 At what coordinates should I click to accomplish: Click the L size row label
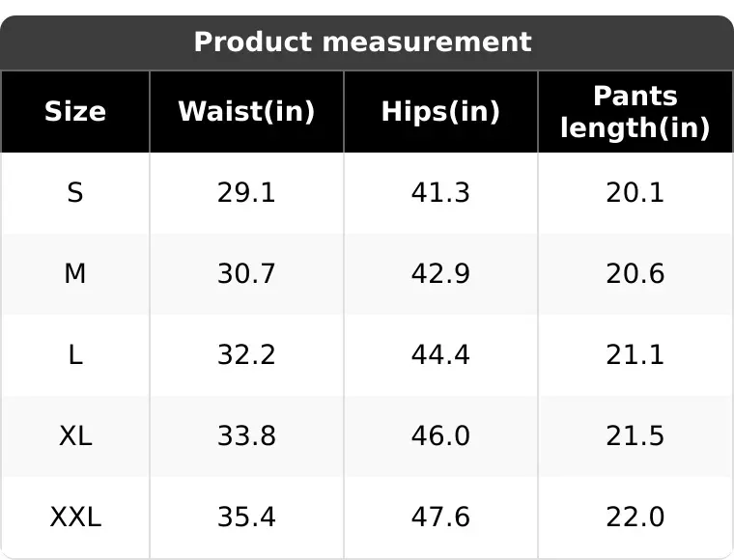point(75,355)
